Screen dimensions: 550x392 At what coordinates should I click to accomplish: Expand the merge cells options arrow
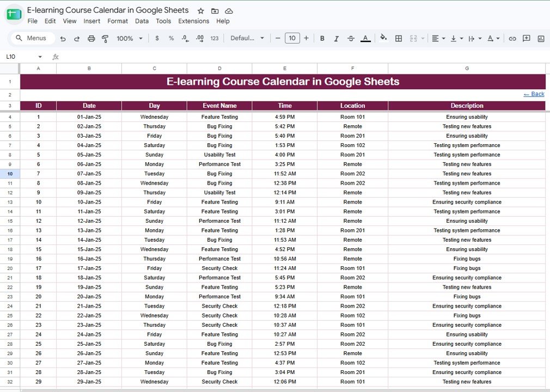(x=423, y=39)
